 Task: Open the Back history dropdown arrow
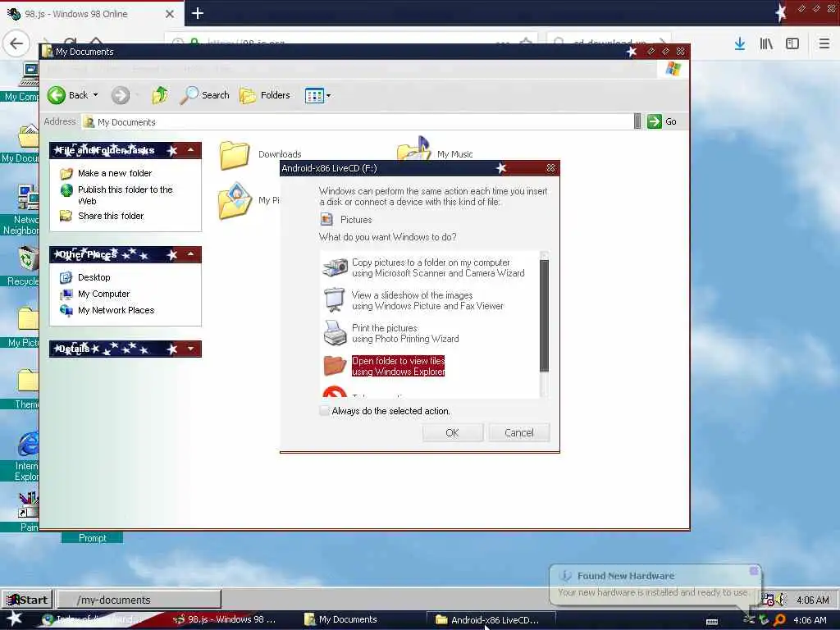pos(96,95)
